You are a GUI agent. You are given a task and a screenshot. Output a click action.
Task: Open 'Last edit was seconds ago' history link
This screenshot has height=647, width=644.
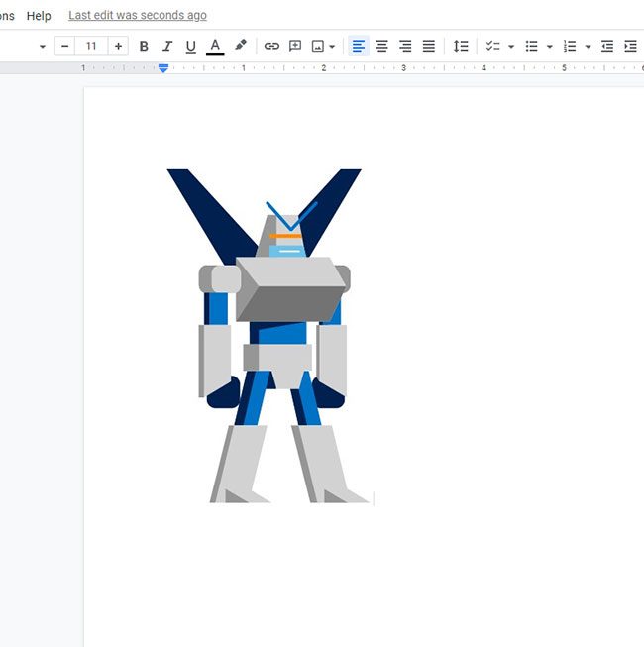click(x=138, y=16)
